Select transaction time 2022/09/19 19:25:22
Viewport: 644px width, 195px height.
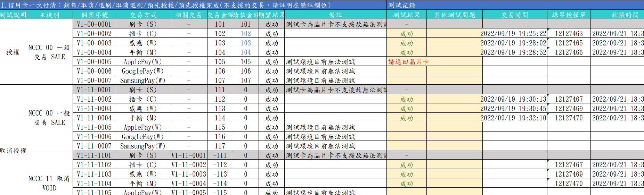click(515, 33)
